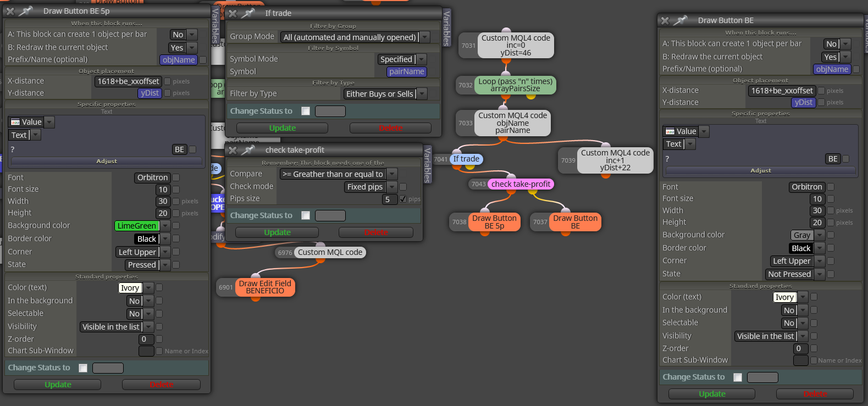Open Variables tab of check take-profit panel
This screenshot has height=406, width=868.
[427, 164]
